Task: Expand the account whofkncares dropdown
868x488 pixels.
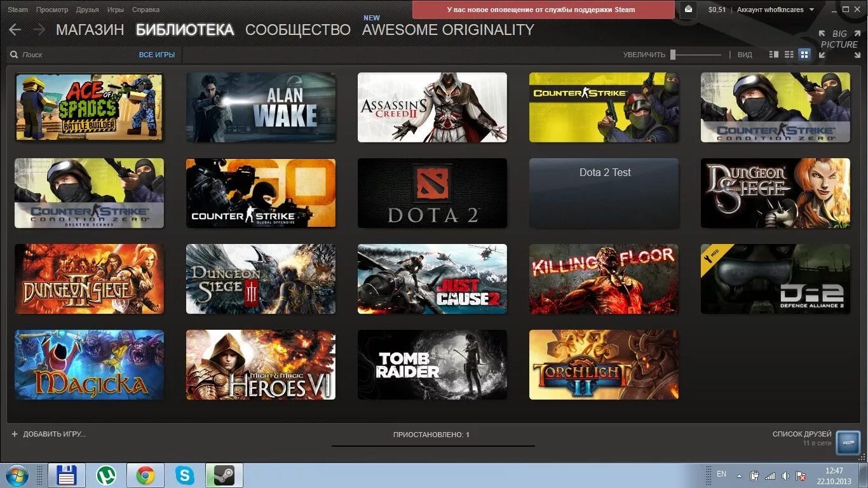Action: pos(775,10)
